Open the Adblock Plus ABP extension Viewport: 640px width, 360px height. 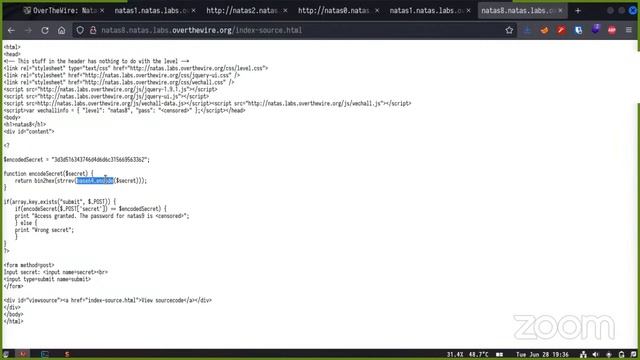tap(612, 30)
